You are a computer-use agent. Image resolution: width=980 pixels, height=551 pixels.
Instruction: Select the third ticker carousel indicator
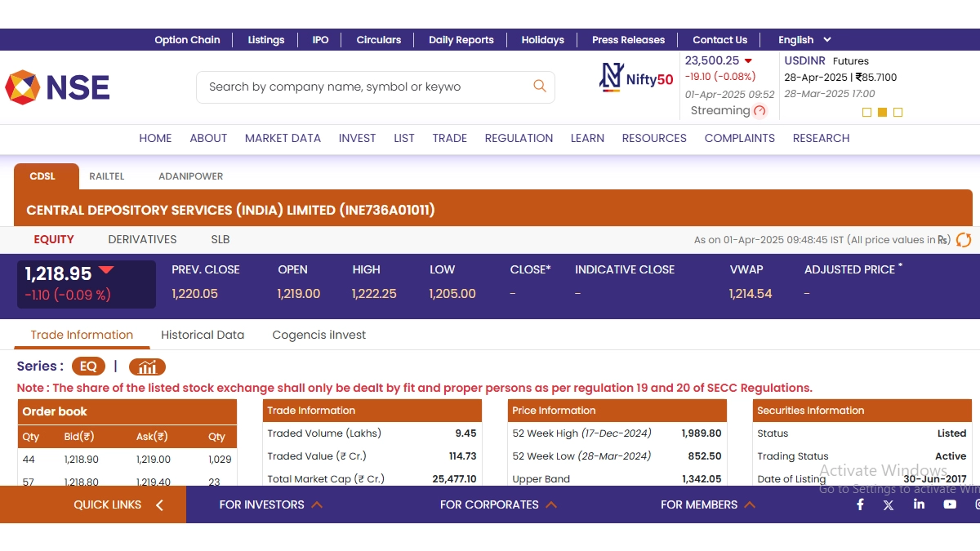[x=898, y=112]
